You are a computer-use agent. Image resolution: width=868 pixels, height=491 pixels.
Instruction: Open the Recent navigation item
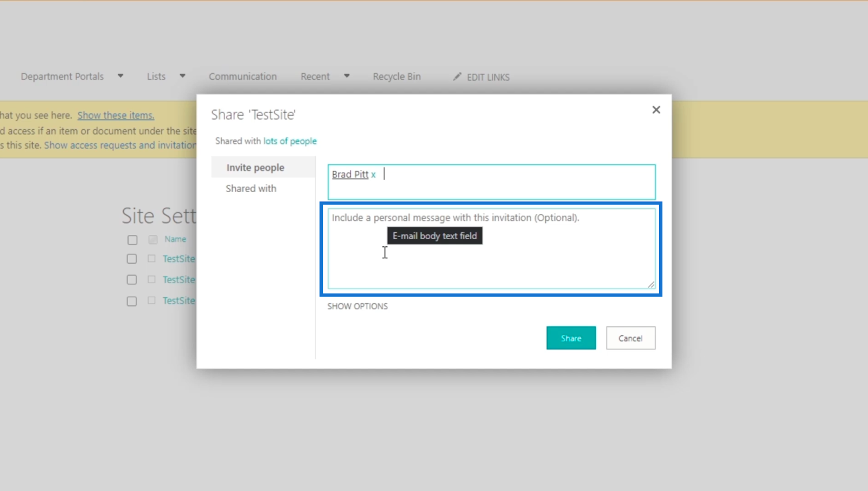[315, 76]
